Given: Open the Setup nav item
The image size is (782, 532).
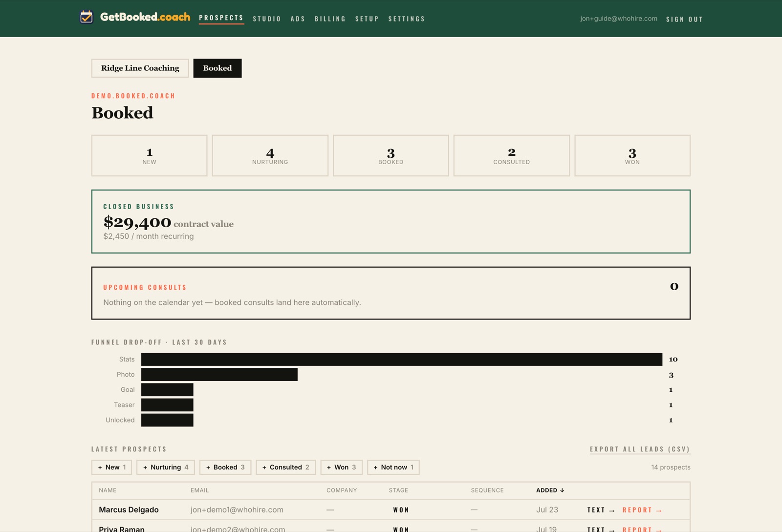Looking at the screenshot, I should click(x=367, y=19).
